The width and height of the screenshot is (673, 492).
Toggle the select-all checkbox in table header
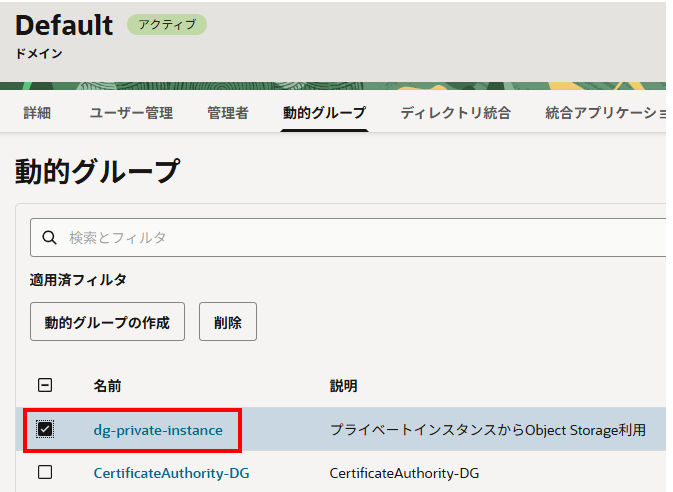point(45,386)
